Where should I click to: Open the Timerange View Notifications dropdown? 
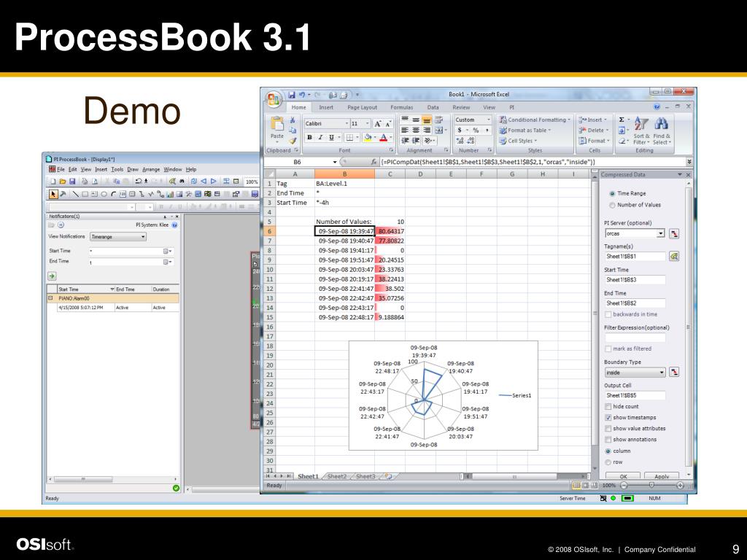[117, 237]
